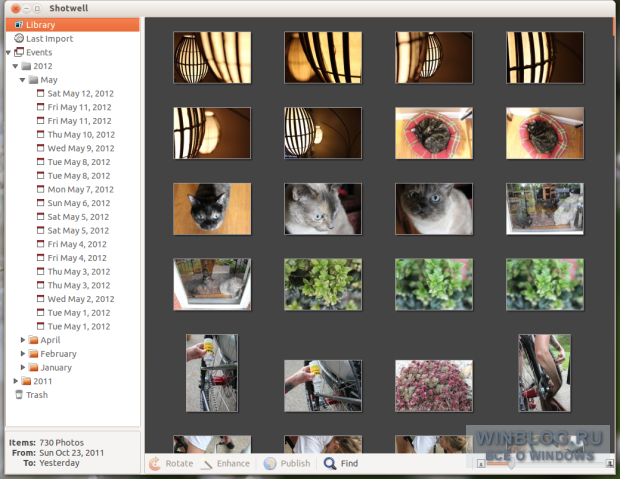Click the April folder icon
620x479 pixels.
pos(34,340)
